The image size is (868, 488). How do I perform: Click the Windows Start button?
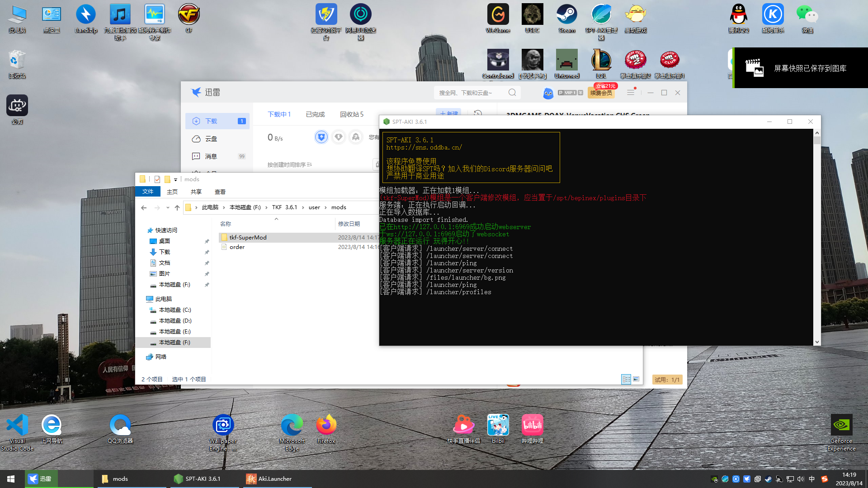(11, 479)
